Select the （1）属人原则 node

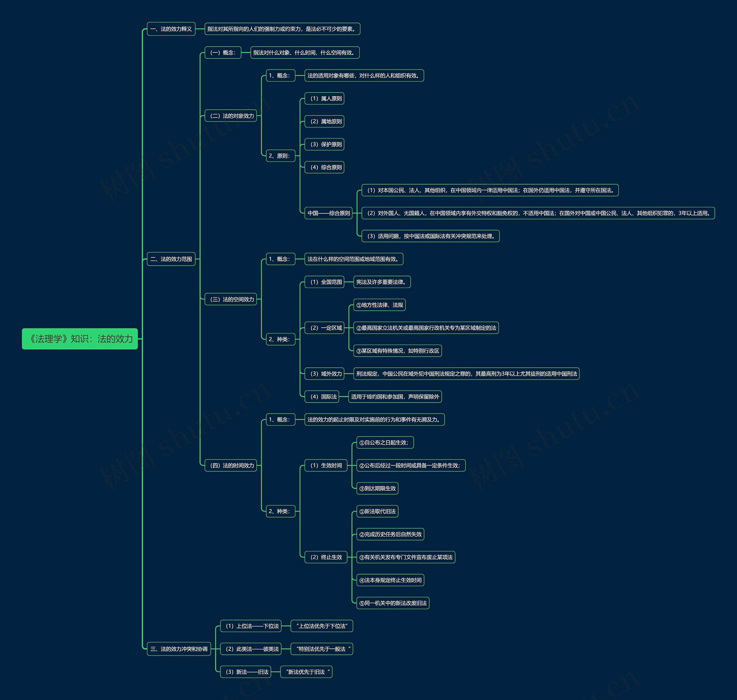(x=324, y=98)
